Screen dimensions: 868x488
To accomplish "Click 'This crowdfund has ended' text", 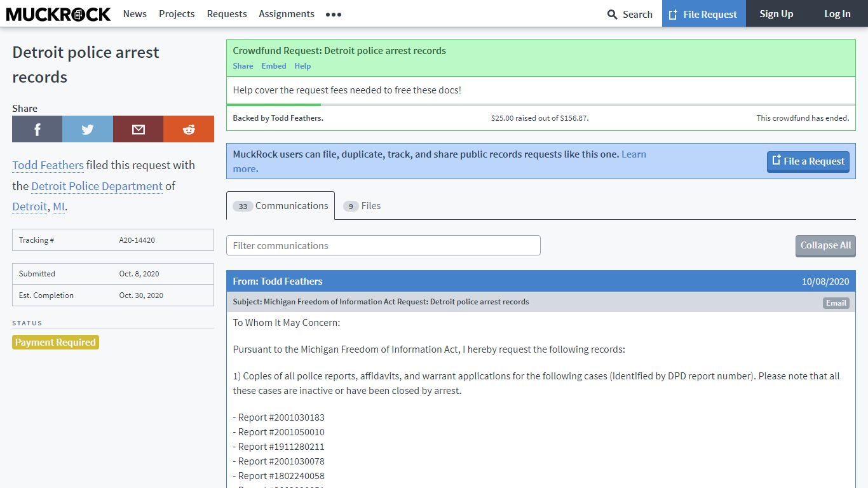I will click(x=803, y=118).
